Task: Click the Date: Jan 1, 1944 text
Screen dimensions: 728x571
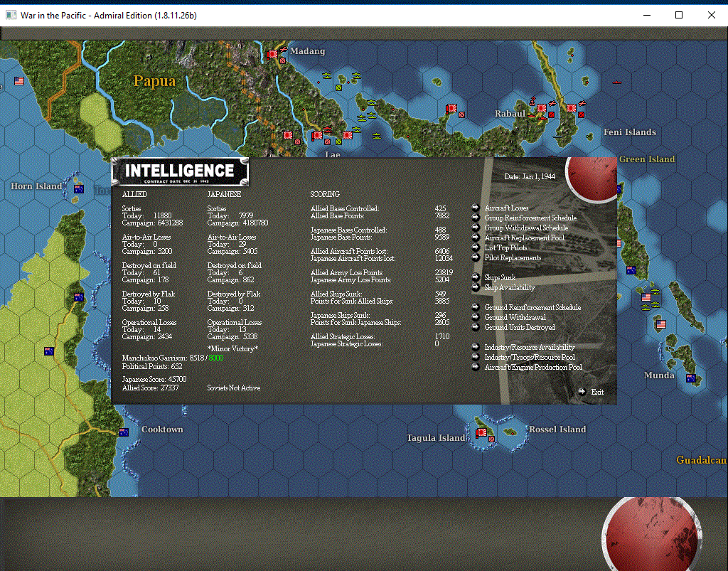Action: (x=530, y=176)
